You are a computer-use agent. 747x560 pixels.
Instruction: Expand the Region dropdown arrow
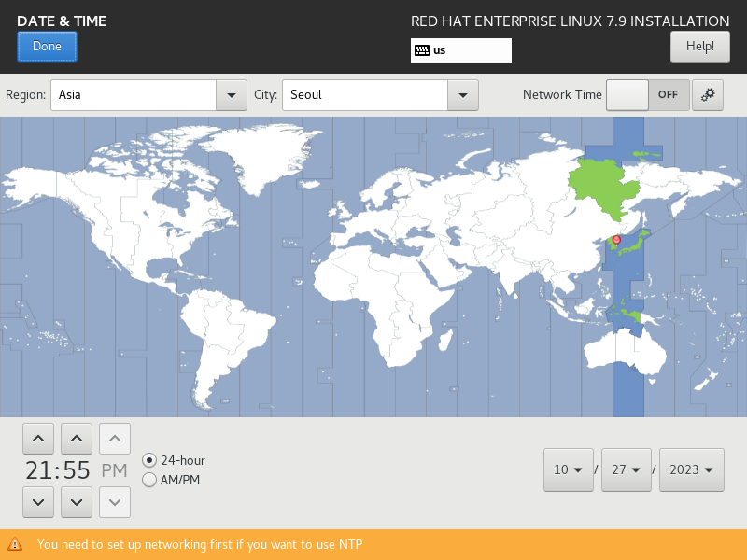(x=232, y=95)
